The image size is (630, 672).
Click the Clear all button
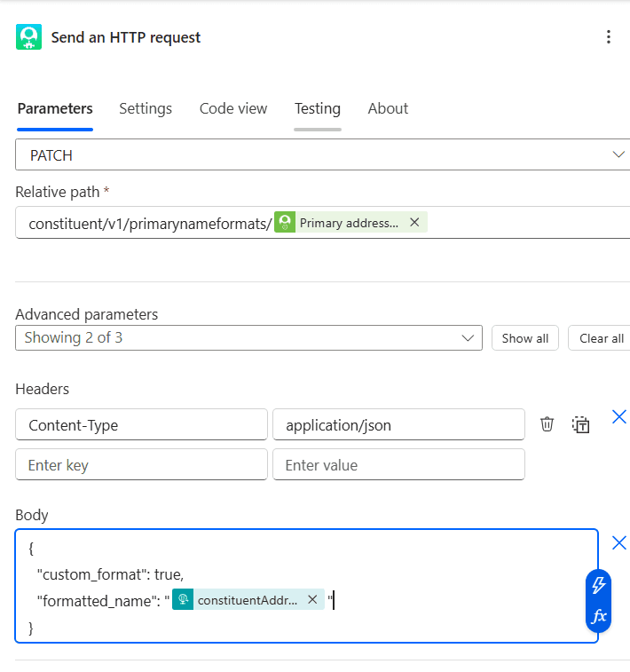[601, 338]
